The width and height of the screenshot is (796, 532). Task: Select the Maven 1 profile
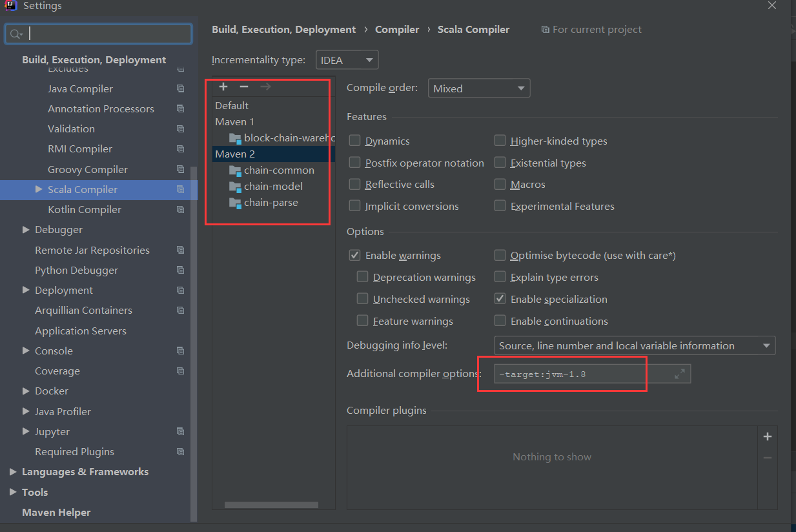234,121
